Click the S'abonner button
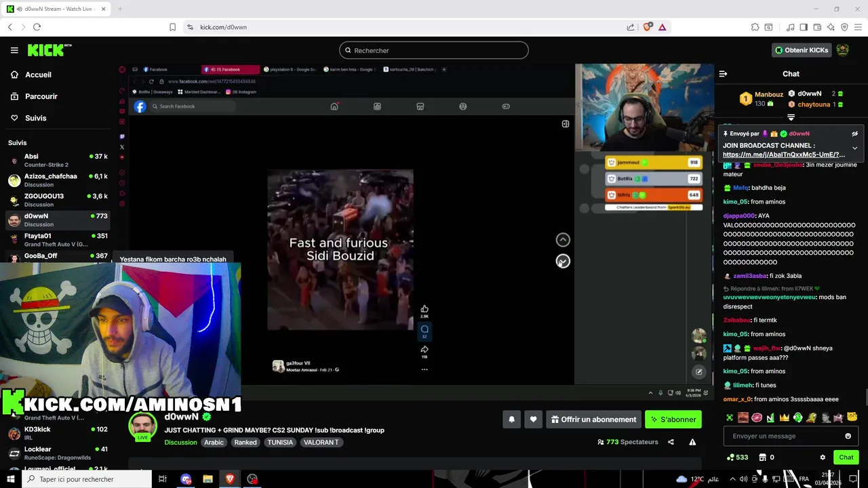The width and height of the screenshot is (868, 488). (673, 420)
